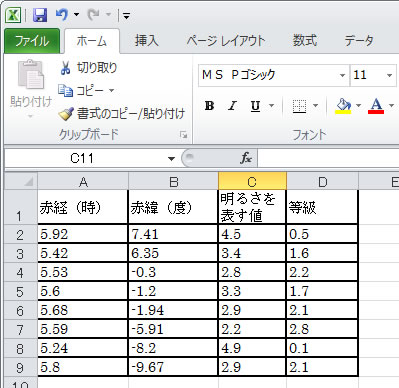
Task: Click the コピー button
Action: (x=81, y=90)
